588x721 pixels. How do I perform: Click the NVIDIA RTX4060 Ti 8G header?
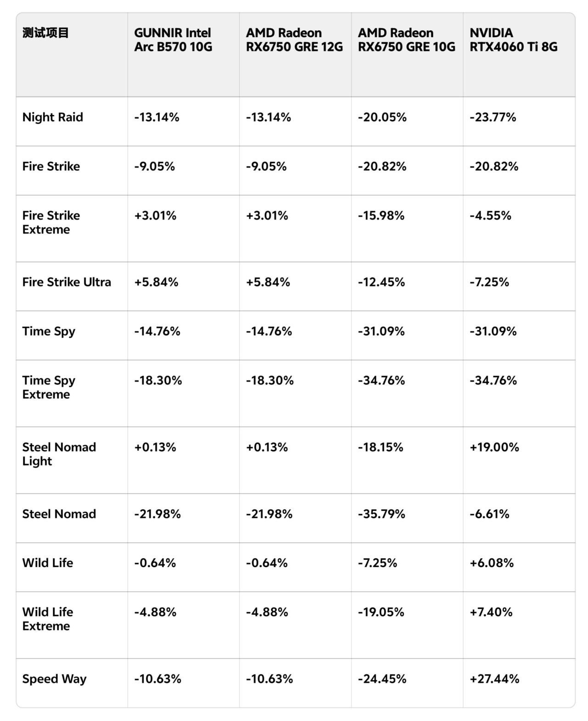[513, 40]
